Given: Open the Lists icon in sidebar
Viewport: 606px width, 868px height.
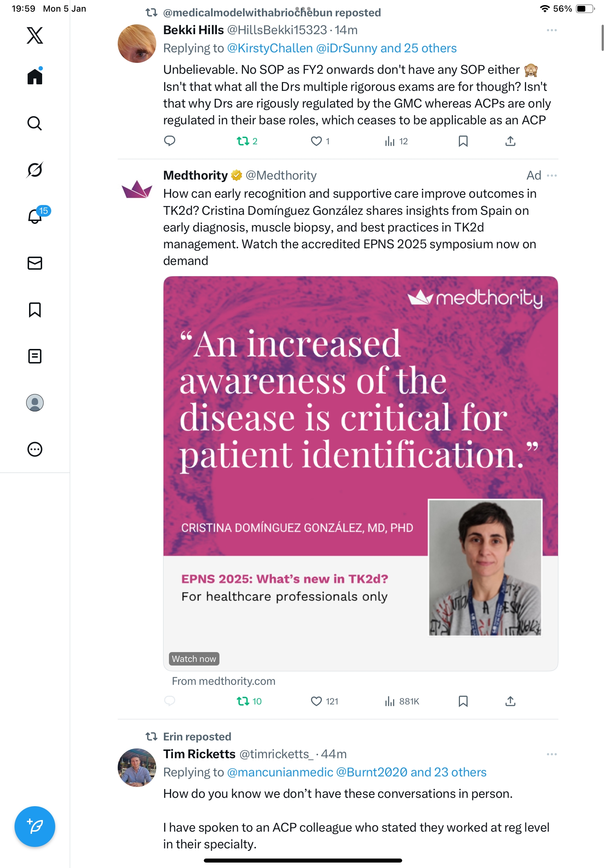Looking at the screenshot, I should (x=35, y=356).
